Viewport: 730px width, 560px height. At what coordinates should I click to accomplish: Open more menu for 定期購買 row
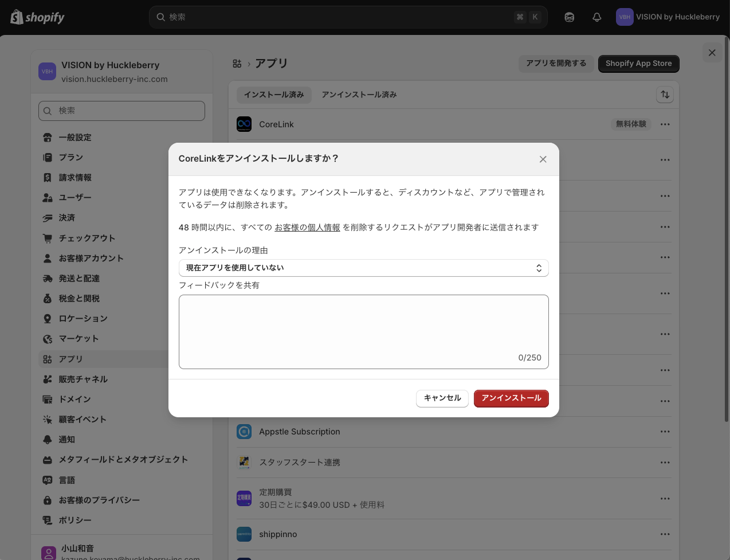(x=665, y=499)
